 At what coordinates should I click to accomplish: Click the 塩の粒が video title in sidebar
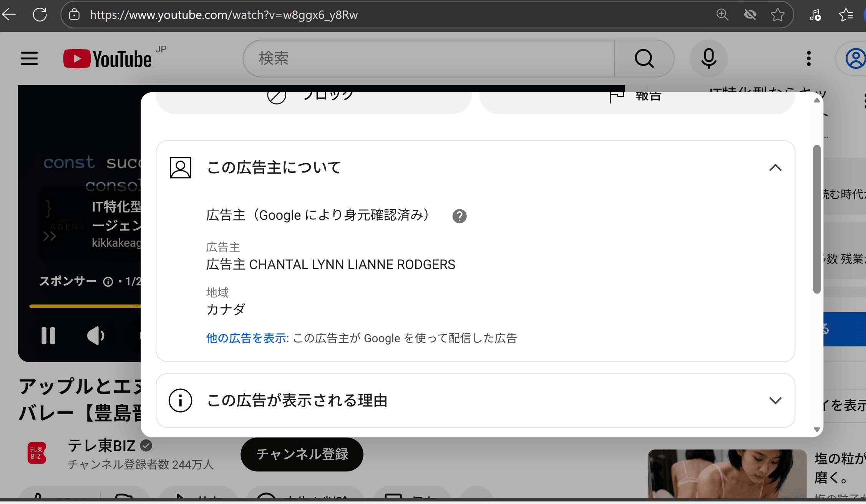coord(840,468)
